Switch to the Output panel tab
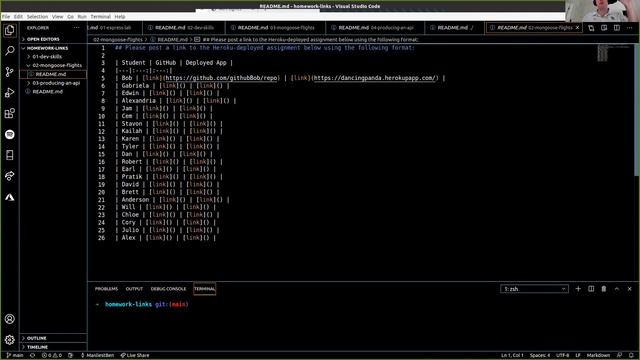 coord(134,289)
